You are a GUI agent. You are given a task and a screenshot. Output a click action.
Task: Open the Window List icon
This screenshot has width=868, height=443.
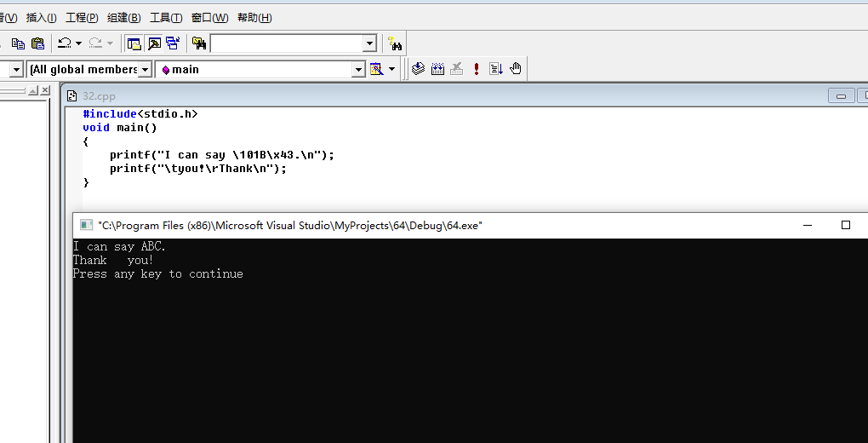pos(173,43)
